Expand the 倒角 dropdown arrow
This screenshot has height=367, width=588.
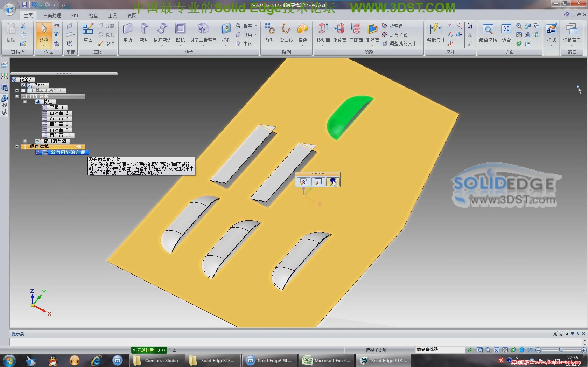[256, 35]
